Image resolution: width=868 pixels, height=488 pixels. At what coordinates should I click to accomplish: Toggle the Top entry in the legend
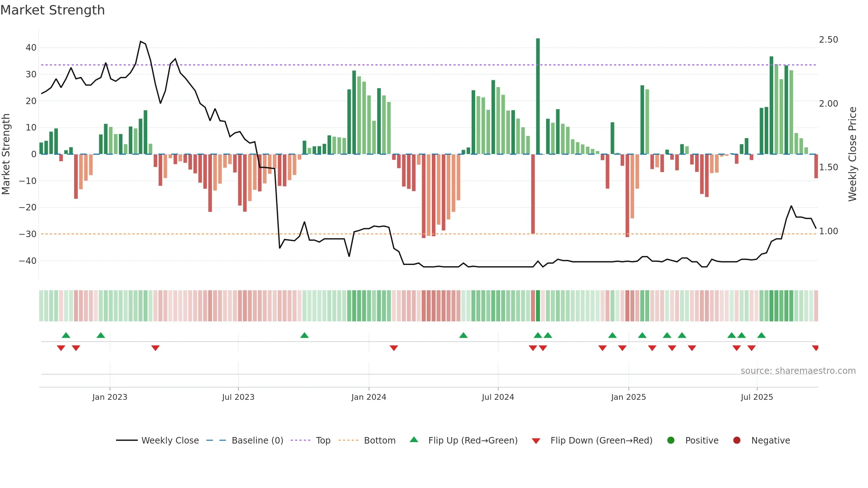click(x=310, y=440)
